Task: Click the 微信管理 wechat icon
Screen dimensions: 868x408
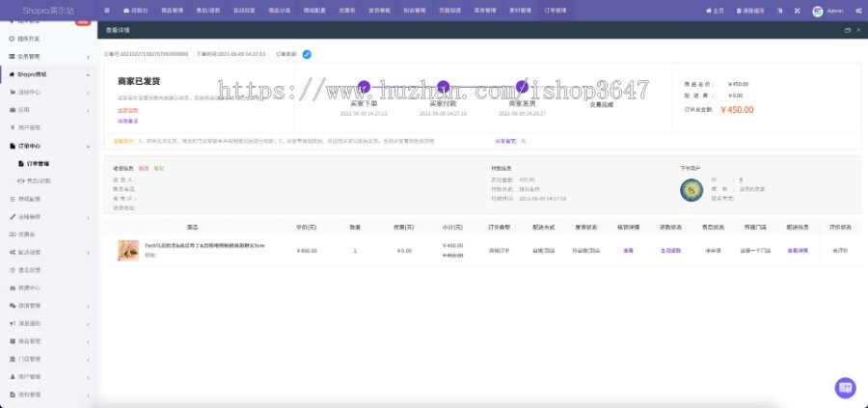Action: click(13, 306)
